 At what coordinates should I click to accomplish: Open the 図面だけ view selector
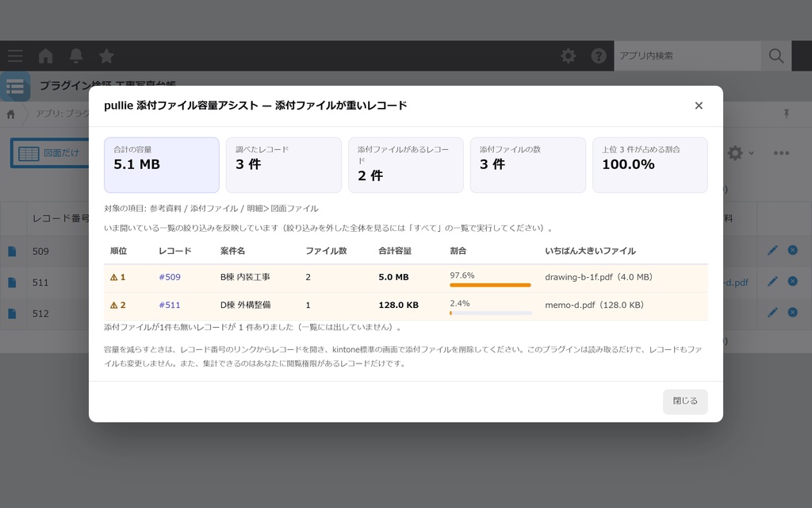pyautogui.click(x=50, y=153)
